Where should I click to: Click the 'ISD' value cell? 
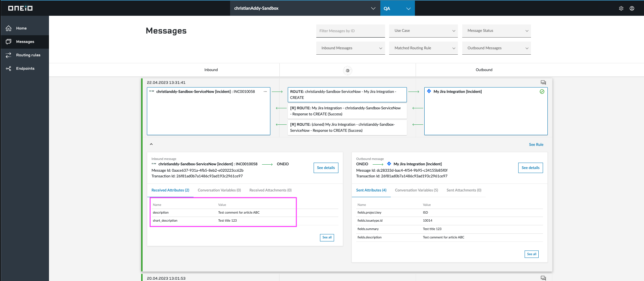pyautogui.click(x=425, y=213)
